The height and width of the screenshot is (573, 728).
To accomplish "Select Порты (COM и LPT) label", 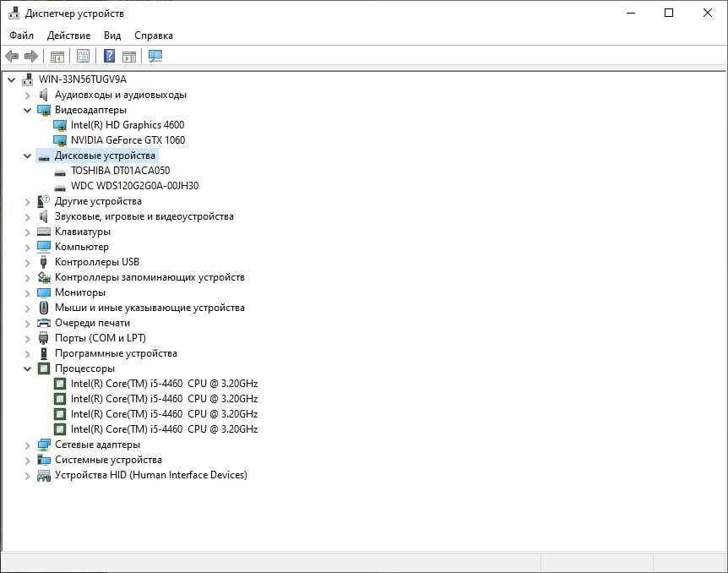I will click(101, 338).
